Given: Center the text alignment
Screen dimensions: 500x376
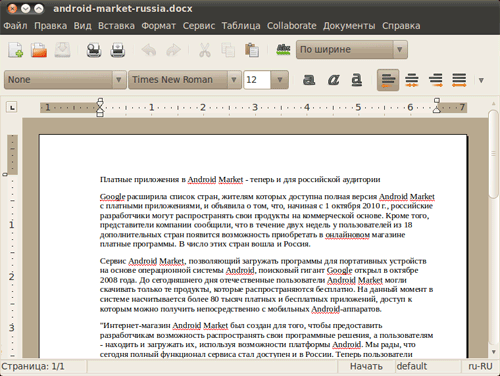Looking at the screenshot, I should click(x=412, y=80).
